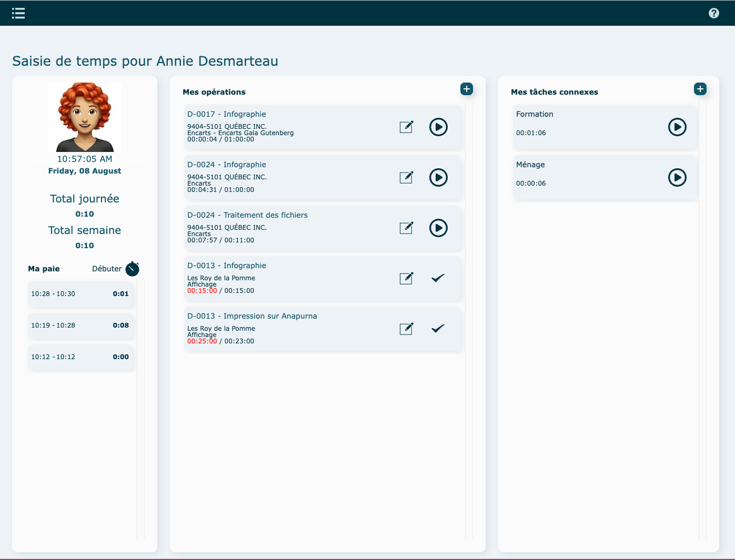Open edit for D-0013 Infographie
This screenshot has width=735, height=560.
pyautogui.click(x=406, y=278)
